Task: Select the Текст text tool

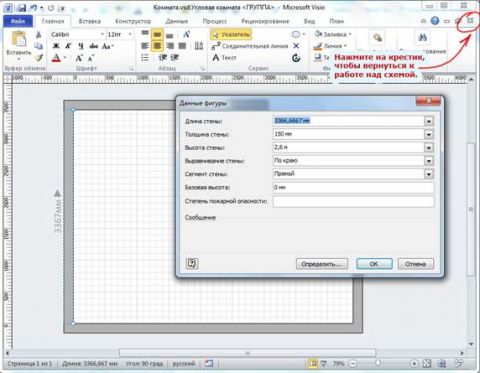Action: pyautogui.click(x=224, y=58)
